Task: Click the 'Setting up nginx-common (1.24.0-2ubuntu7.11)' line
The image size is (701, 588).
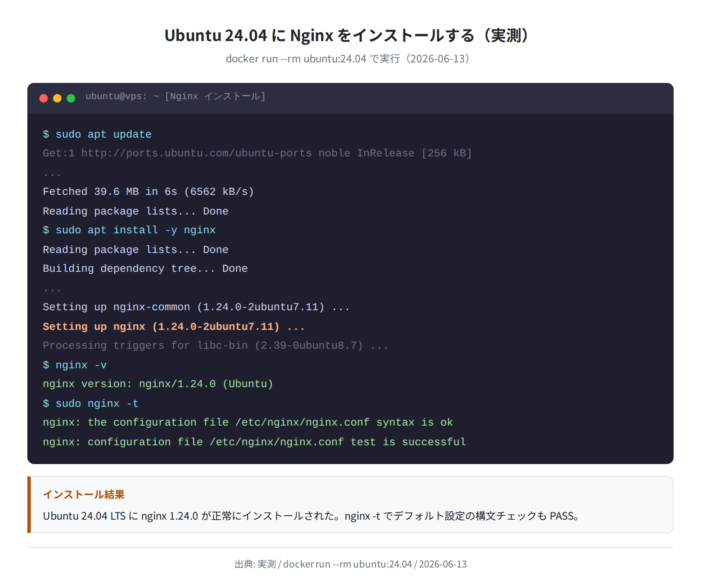Action: point(196,307)
